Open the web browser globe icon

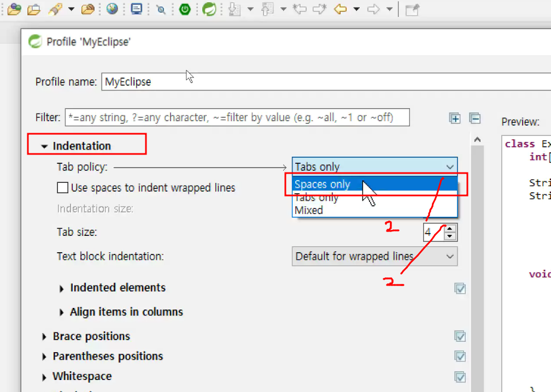(112, 9)
